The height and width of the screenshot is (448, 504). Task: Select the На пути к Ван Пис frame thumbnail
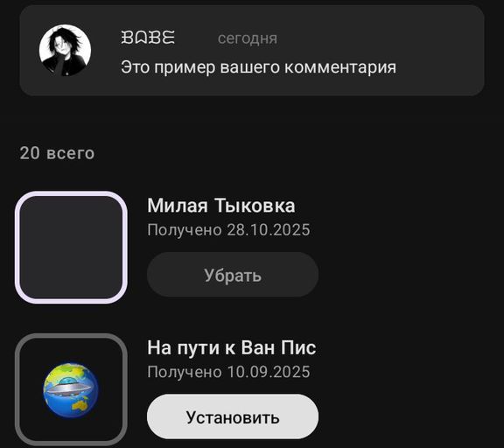pos(71,389)
